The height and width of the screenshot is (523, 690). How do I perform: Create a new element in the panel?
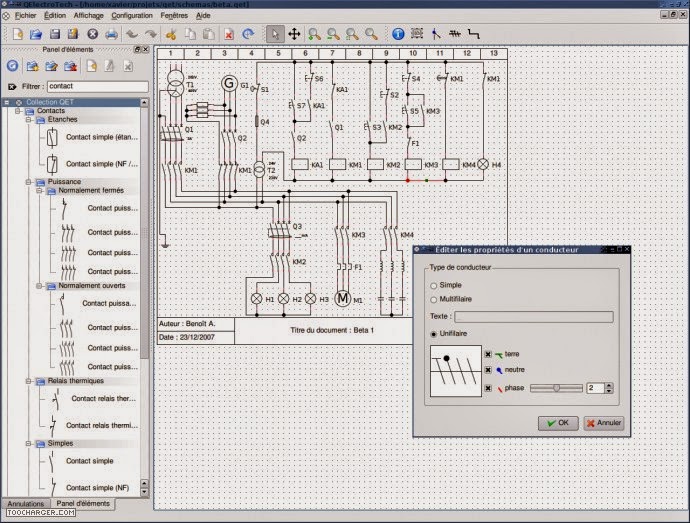(x=91, y=66)
